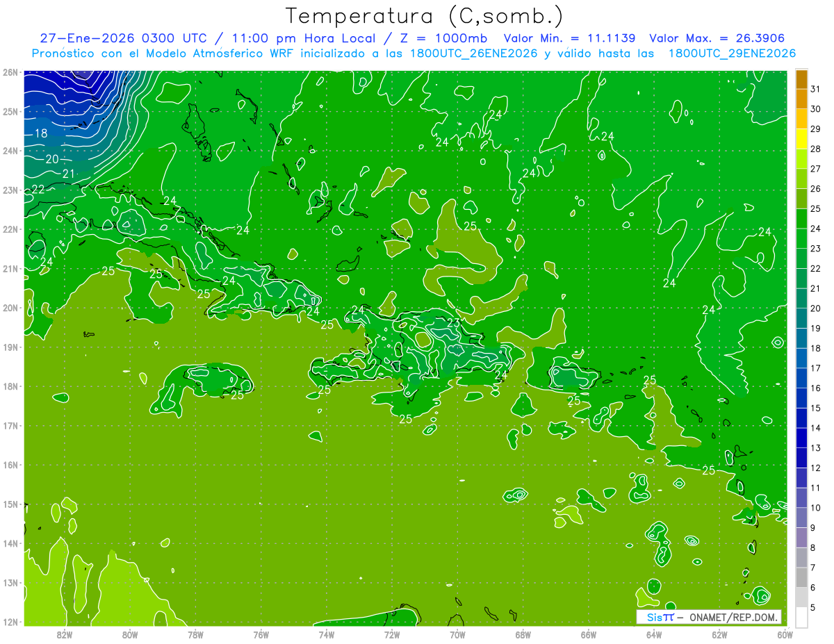Click the 78W longitude axis label

195,634
